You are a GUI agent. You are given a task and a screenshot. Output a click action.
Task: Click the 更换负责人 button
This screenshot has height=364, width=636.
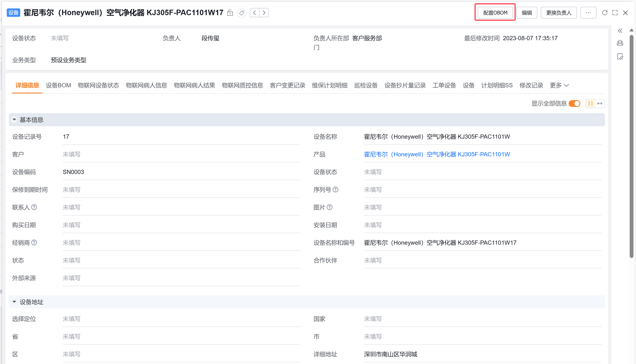pyautogui.click(x=559, y=13)
